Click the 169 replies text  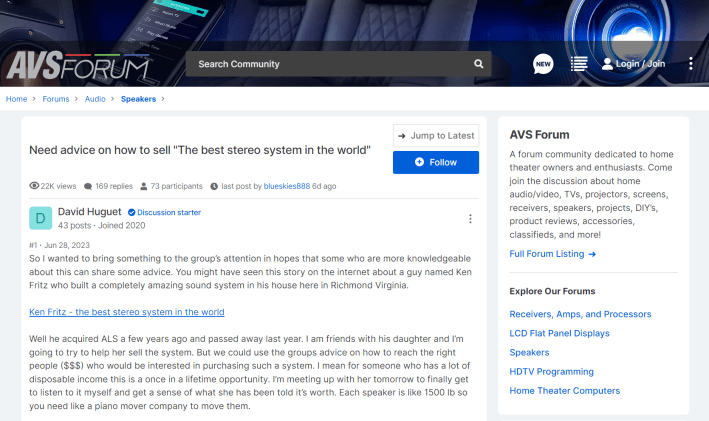(x=114, y=186)
